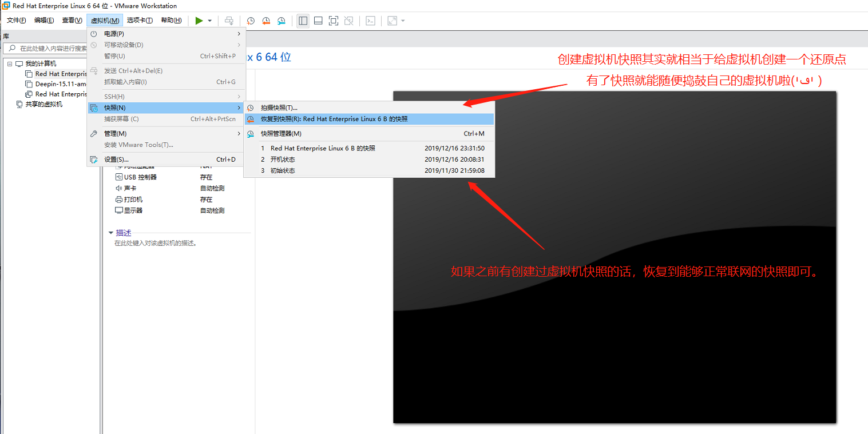Open the 文件(F) menu
Screen dimensions: 868x434
point(16,21)
